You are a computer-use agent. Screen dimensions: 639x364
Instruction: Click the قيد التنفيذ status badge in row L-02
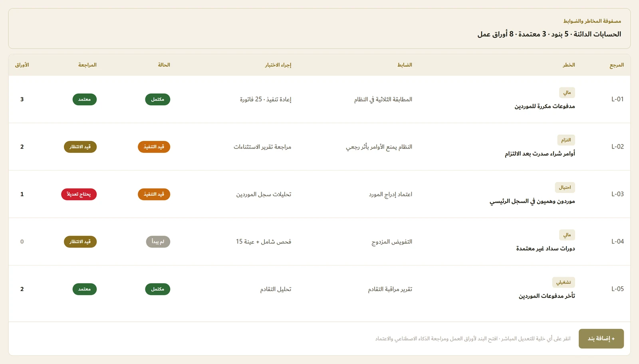pyautogui.click(x=154, y=147)
